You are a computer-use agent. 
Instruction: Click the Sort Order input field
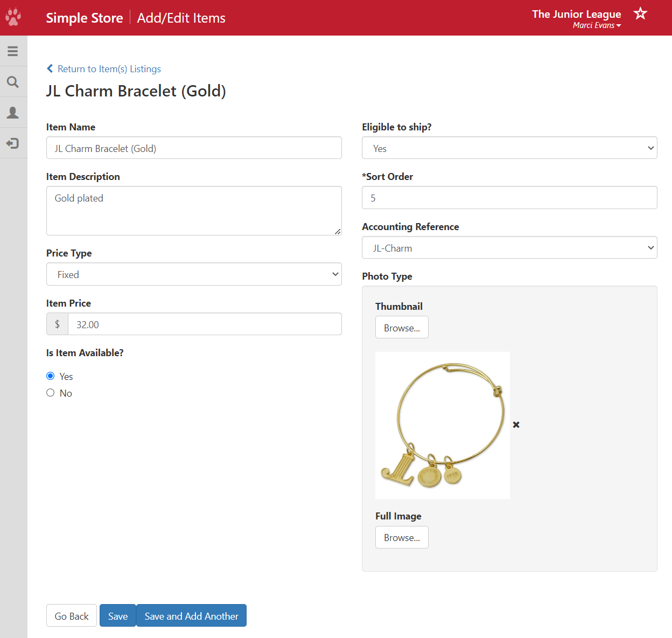[x=509, y=197]
